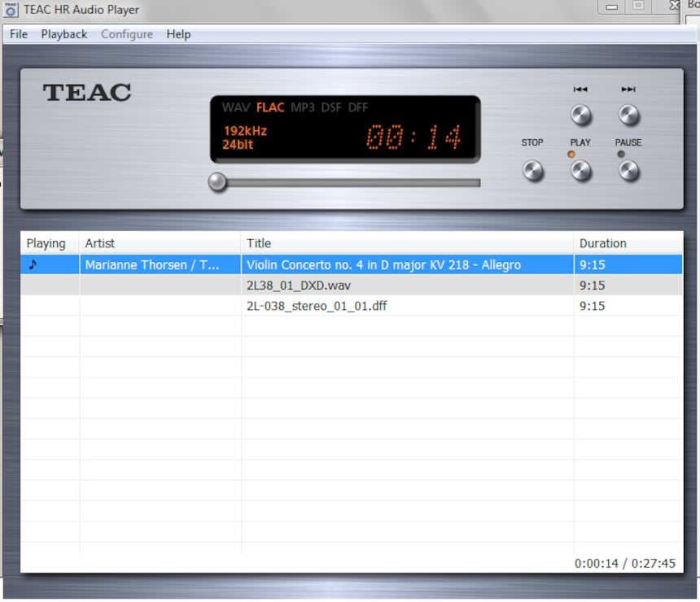
Task: Click the DSF format indicator
Action: click(x=331, y=107)
